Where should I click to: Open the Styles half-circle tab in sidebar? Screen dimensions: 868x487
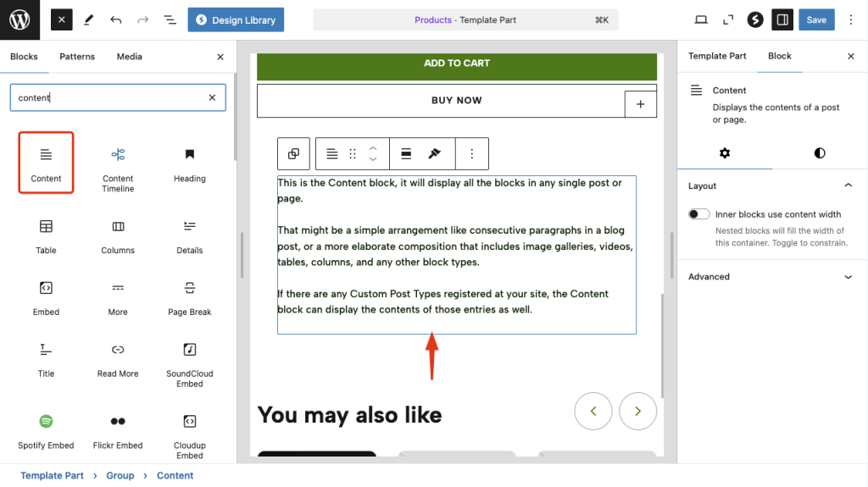click(819, 153)
